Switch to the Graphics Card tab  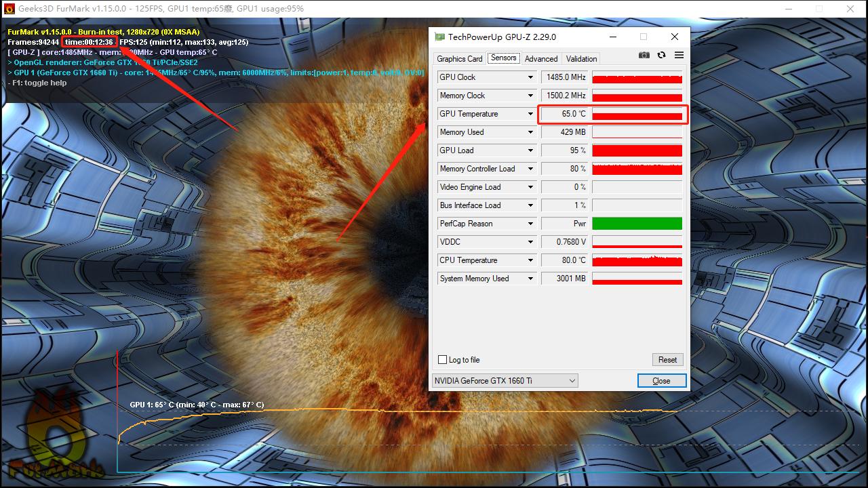click(x=459, y=59)
